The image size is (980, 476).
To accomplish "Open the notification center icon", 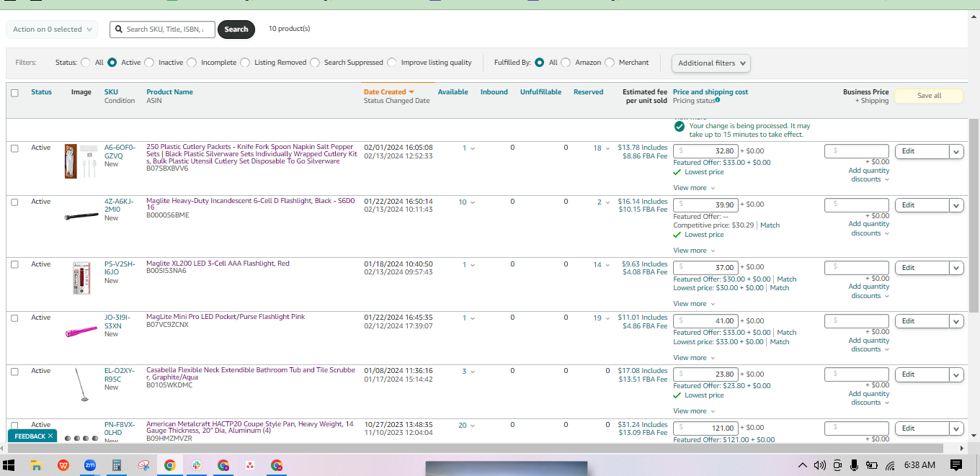I will click(956, 465).
